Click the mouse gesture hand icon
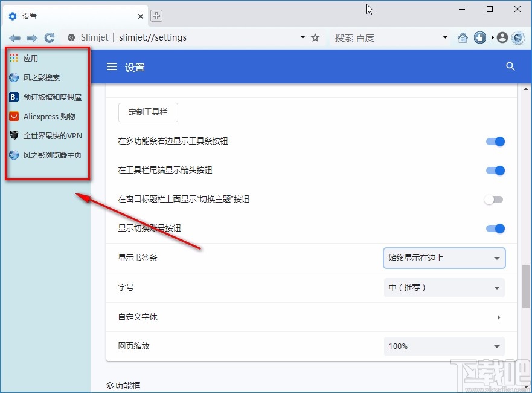Image resolution: width=532 pixels, height=393 pixels. (x=479, y=37)
